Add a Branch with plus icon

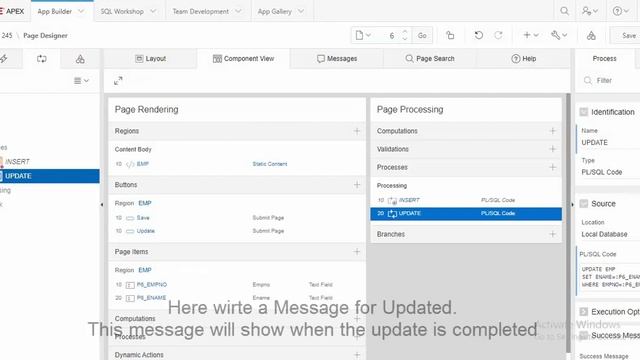click(552, 234)
